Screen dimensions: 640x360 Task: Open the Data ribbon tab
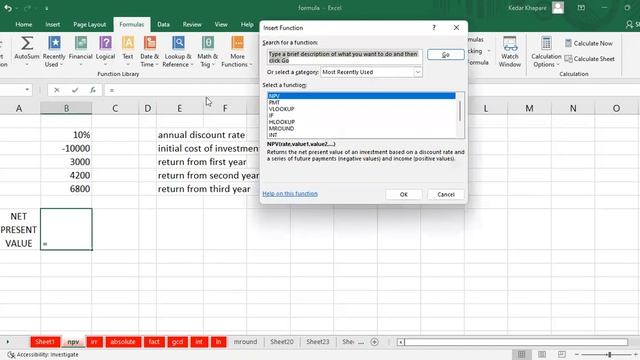tap(163, 24)
